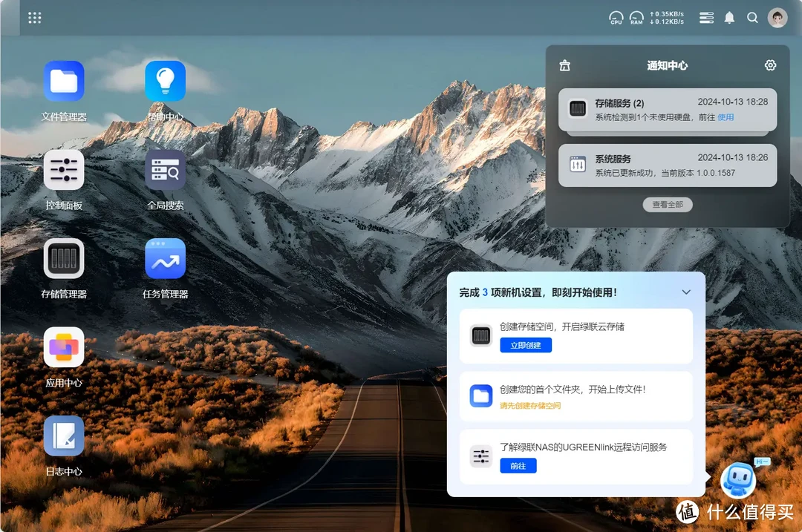Click 查看全部 to view all notifications
This screenshot has width=802, height=532.
667,205
